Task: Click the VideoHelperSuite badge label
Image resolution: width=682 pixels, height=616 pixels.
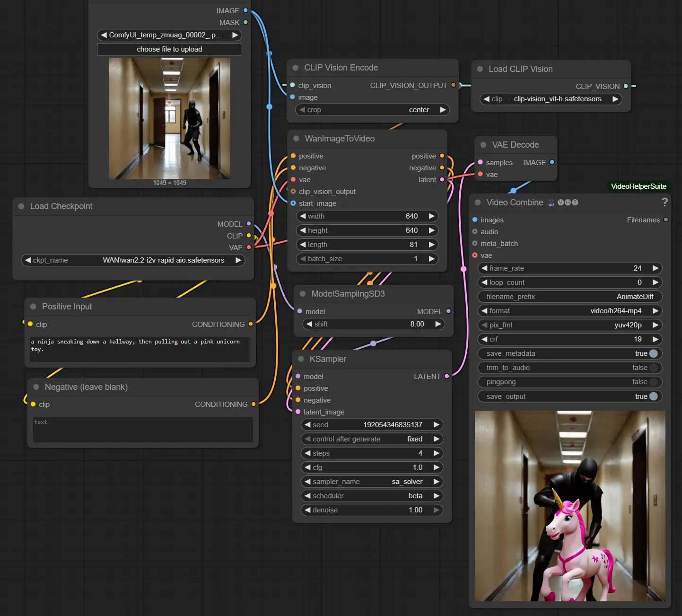Action: 638,186
